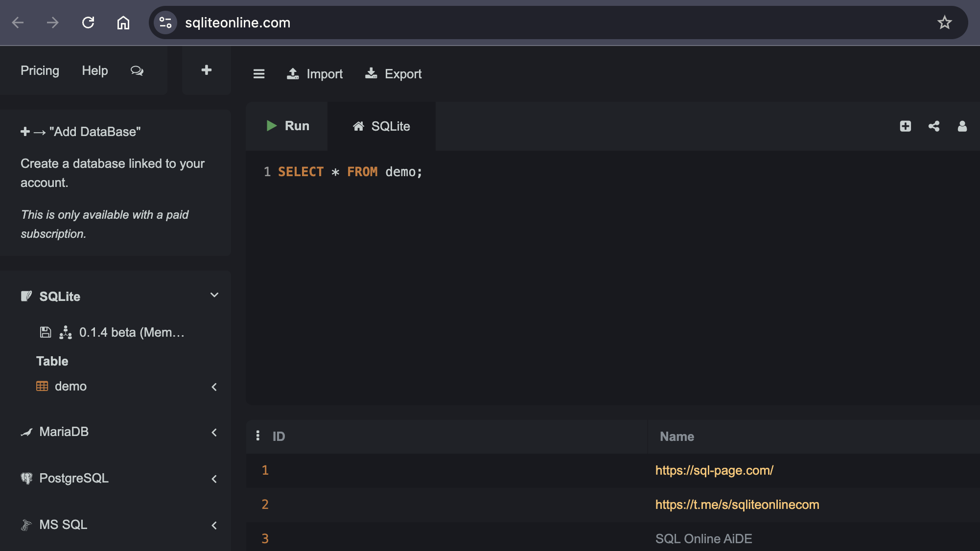Image resolution: width=980 pixels, height=551 pixels.
Task: Reload the sqliteonline.com page
Action: (88, 23)
